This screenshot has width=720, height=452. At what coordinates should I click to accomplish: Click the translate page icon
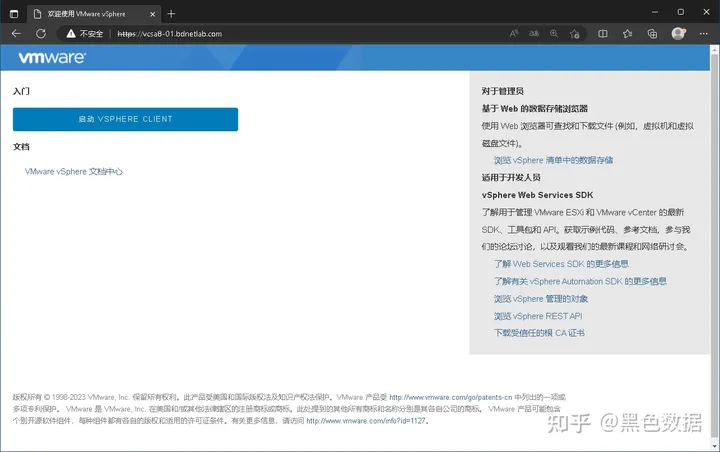tap(534, 34)
